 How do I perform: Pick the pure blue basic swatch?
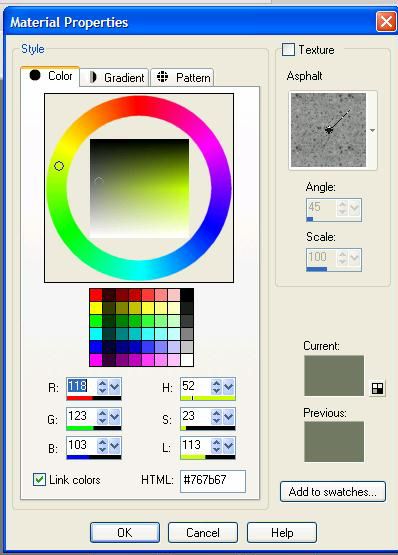coord(96,347)
